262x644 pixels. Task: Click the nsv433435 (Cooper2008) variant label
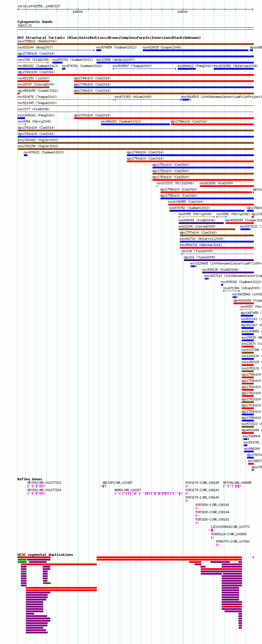[x=162, y=47]
